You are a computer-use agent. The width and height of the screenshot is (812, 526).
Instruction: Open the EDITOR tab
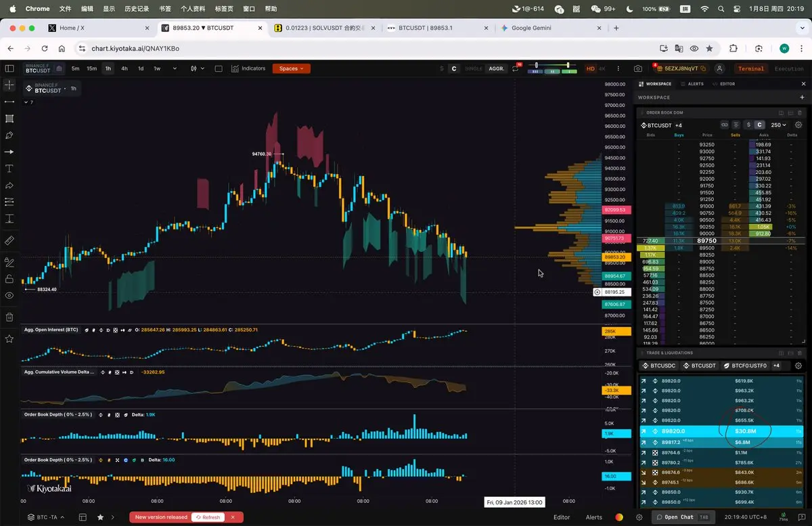tap(724, 84)
